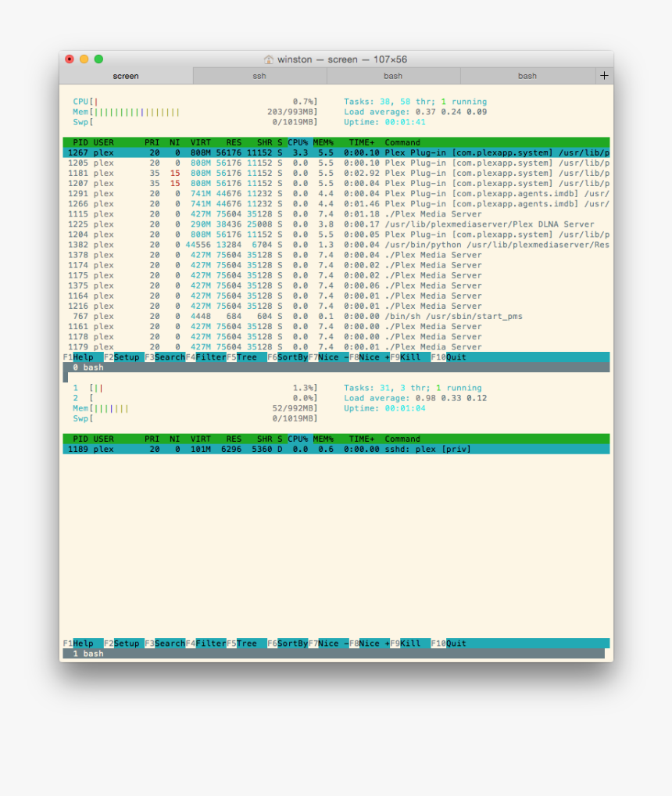
Task: Open the second bash tab
Action: click(x=527, y=76)
